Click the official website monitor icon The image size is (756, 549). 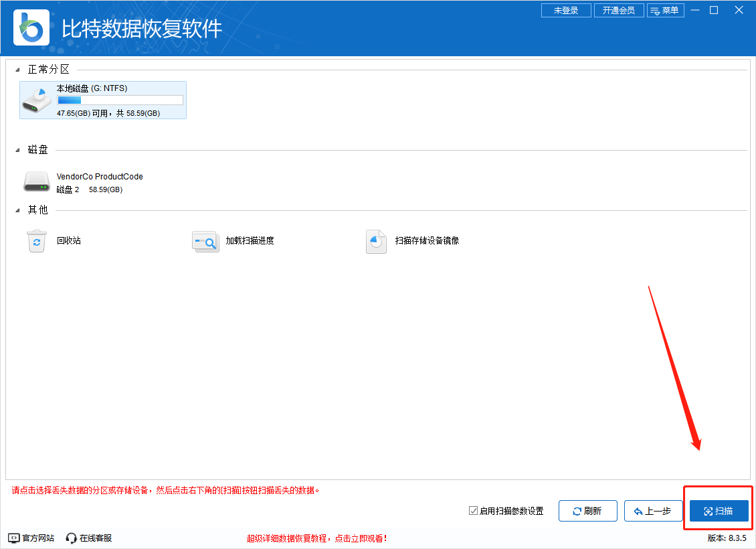tap(13, 538)
